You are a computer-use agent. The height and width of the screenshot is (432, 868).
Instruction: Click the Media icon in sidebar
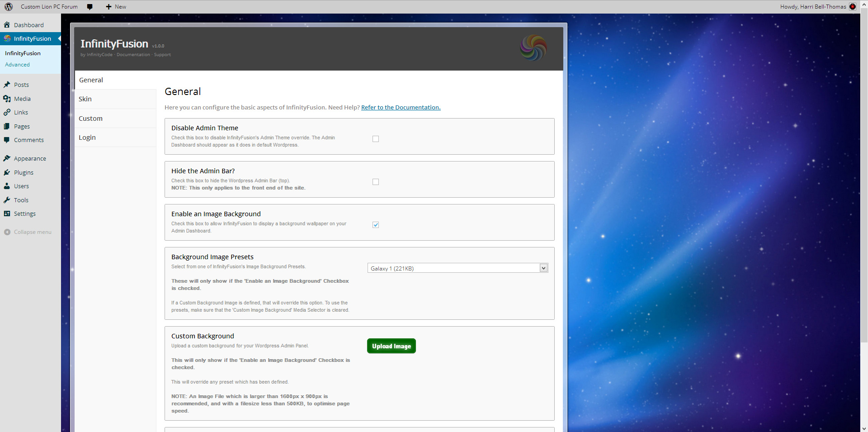point(7,99)
